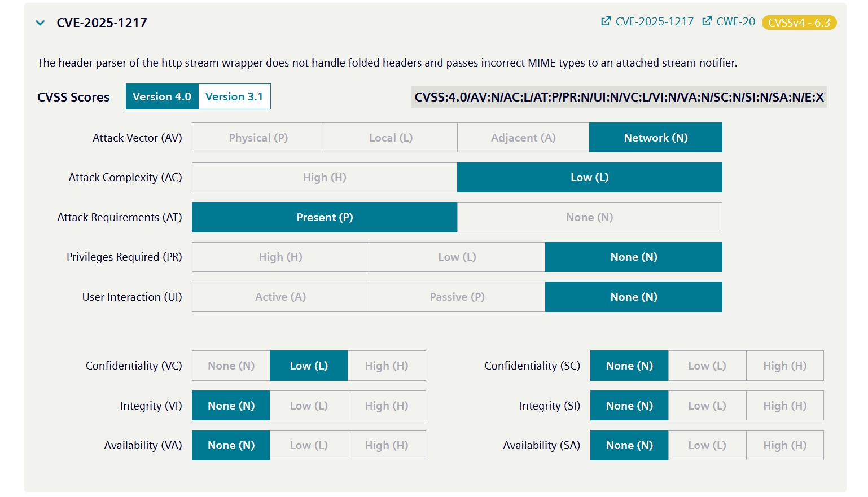Set User Interaction to Active (A)
868x497 pixels.
click(x=280, y=297)
